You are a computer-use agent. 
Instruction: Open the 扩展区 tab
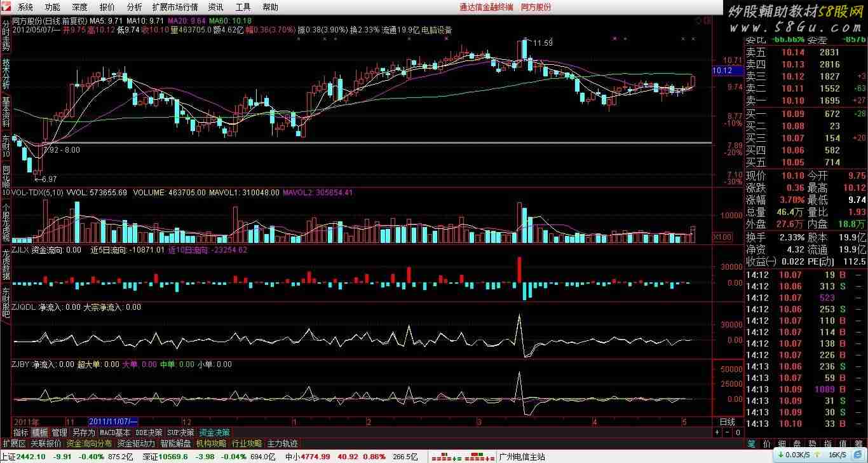(14, 443)
